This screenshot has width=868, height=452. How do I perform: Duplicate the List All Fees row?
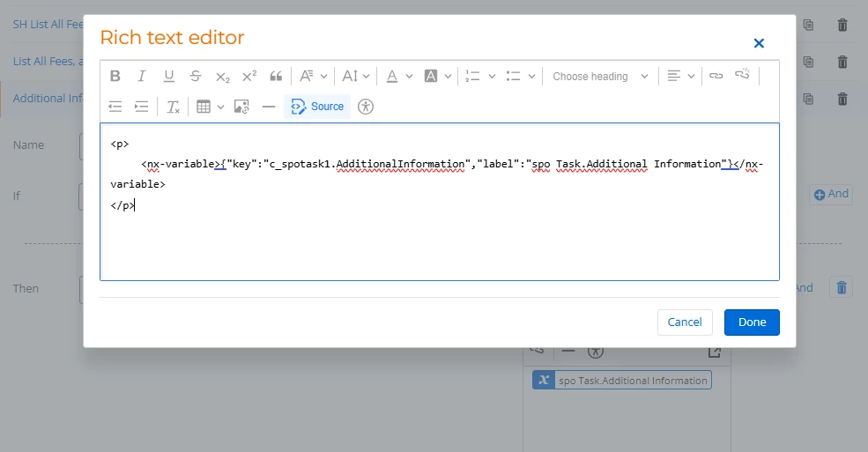808,62
